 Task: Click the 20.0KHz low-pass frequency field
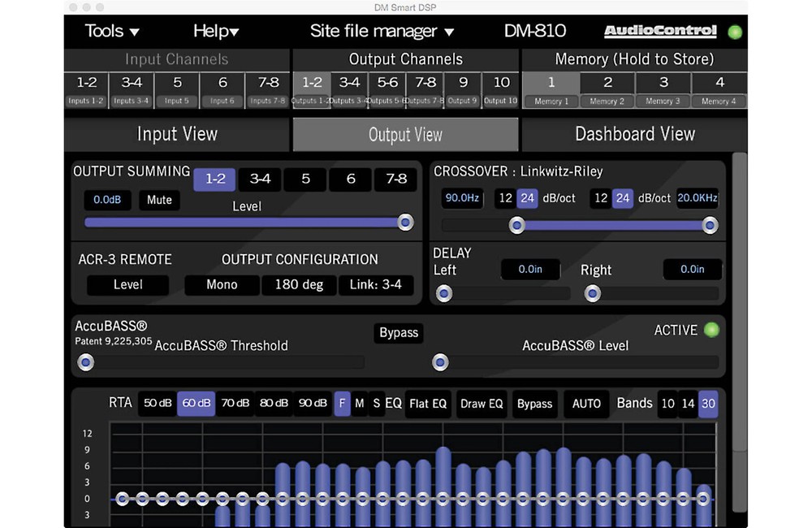tap(697, 198)
